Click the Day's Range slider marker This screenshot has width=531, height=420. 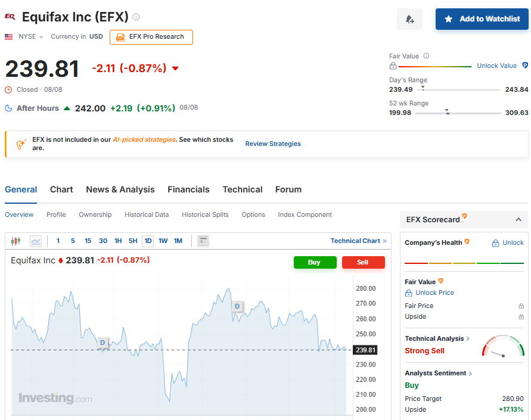click(x=423, y=88)
